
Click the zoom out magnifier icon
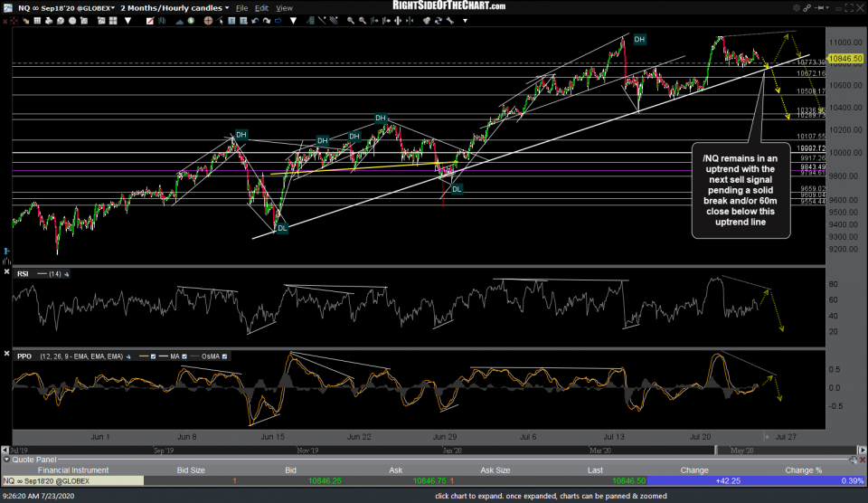coord(362,21)
